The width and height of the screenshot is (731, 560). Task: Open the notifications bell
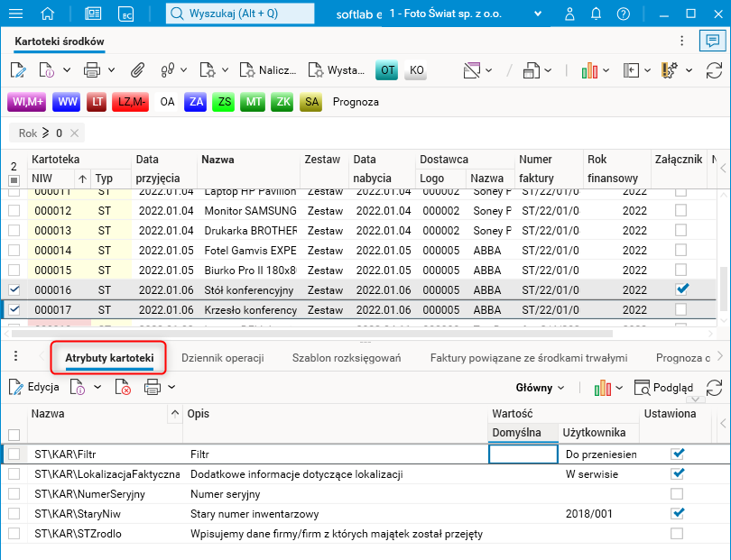coord(594,14)
